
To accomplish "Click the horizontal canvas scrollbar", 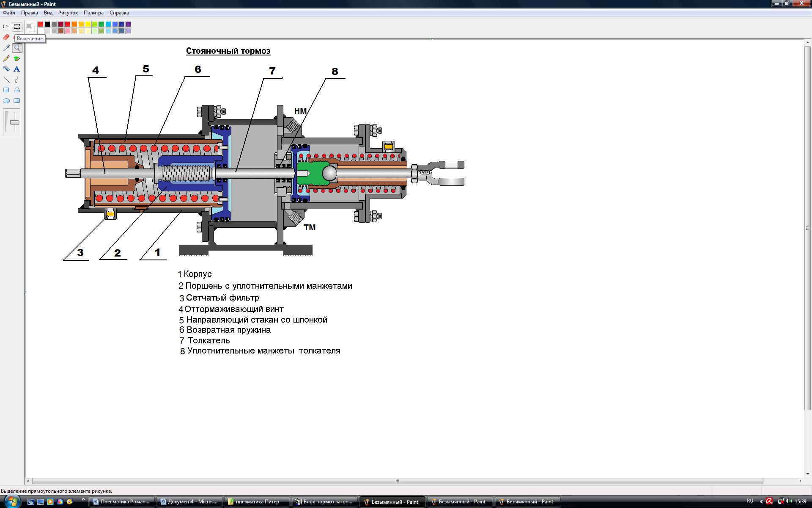I will [x=398, y=481].
